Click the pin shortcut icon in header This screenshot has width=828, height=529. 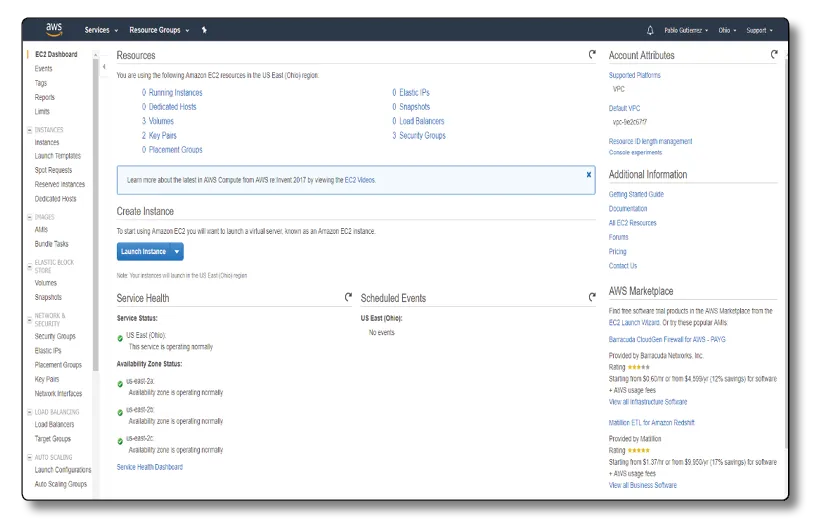point(204,30)
